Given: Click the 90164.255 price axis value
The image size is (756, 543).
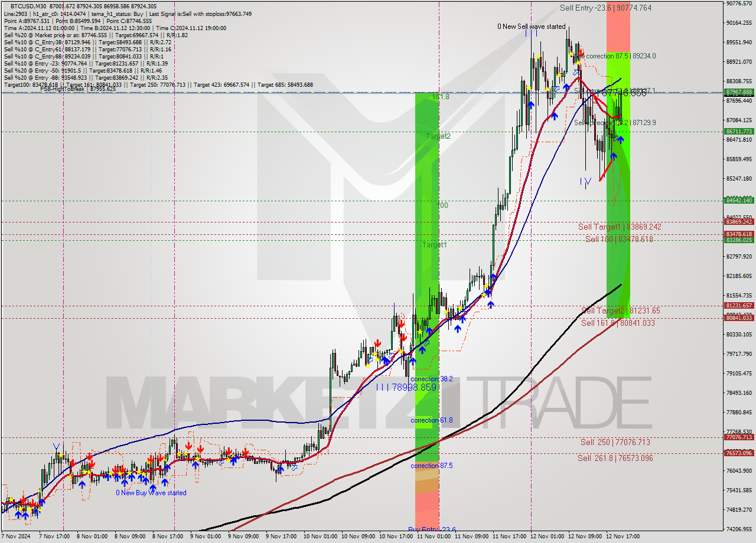Looking at the screenshot, I should [739, 23].
